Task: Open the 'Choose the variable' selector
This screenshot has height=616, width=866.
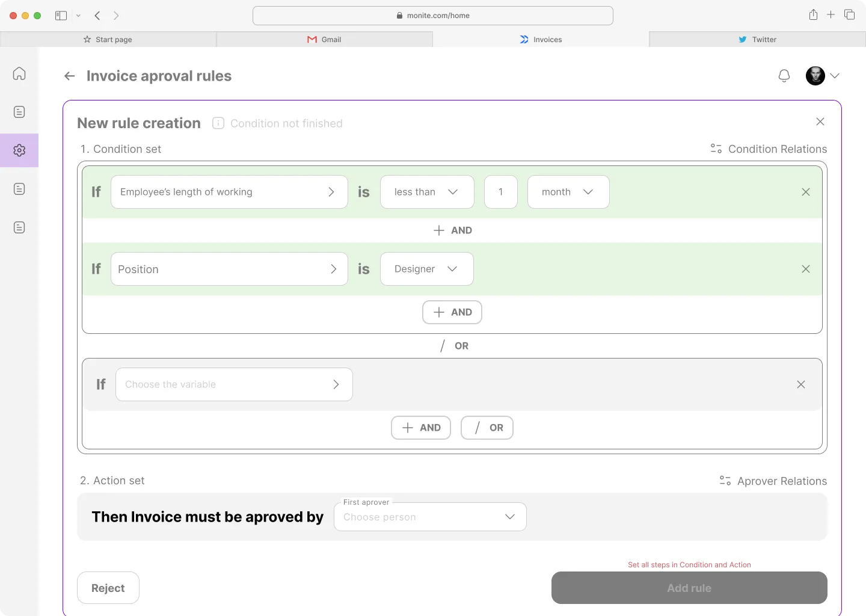Action: (234, 384)
